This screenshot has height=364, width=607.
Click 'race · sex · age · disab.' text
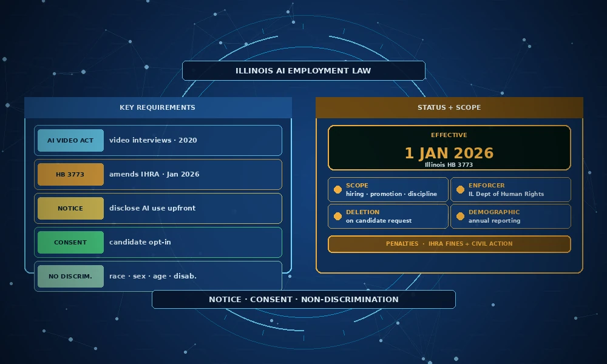pos(152,276)
